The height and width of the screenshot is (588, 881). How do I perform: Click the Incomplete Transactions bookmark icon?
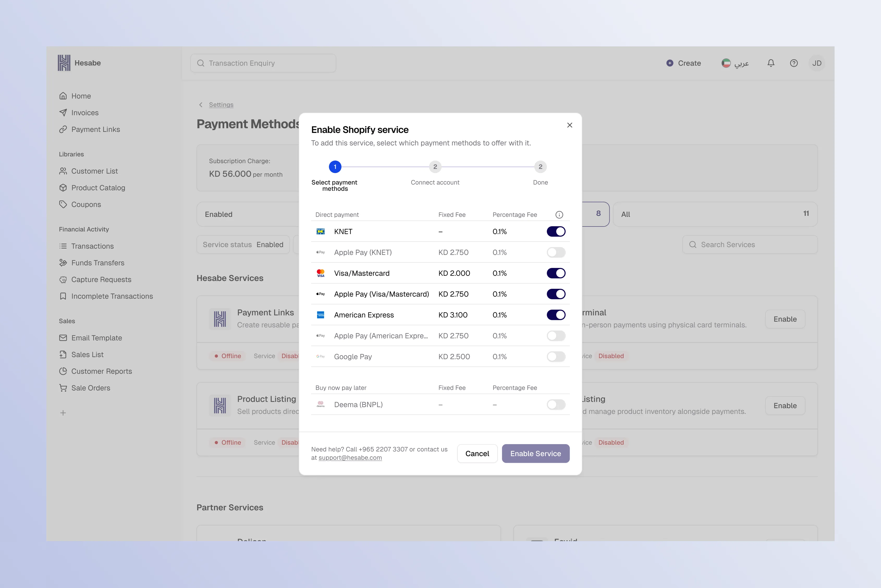click(63, 296)
